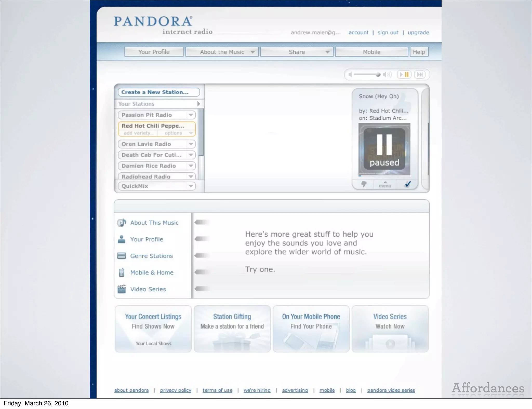Expand the Passion Pit Radio dropdown arrow
This screenshot has height=409, width=532.
tap(191, 115)
